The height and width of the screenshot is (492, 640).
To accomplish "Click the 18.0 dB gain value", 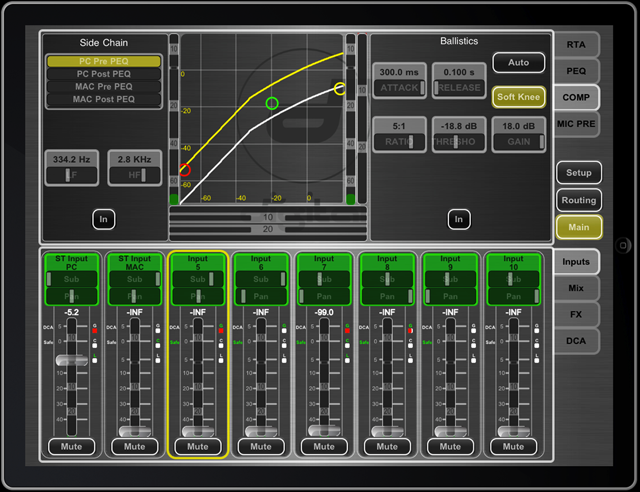I will (518, 126).
